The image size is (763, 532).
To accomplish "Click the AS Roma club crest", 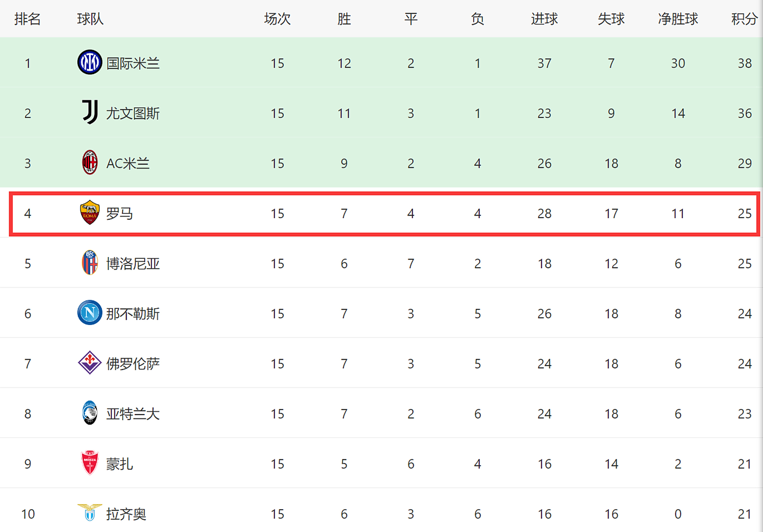I will (x=90, y=212).
